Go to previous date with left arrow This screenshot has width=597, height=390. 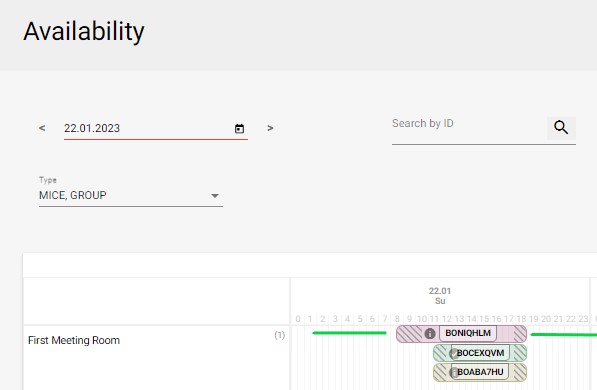42,128
